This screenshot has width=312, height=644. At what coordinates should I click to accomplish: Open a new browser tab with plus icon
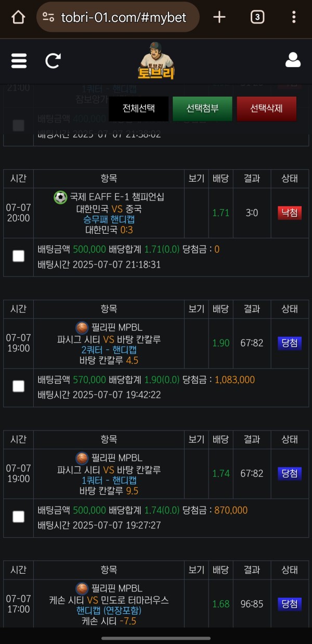(x=219, y=17)
